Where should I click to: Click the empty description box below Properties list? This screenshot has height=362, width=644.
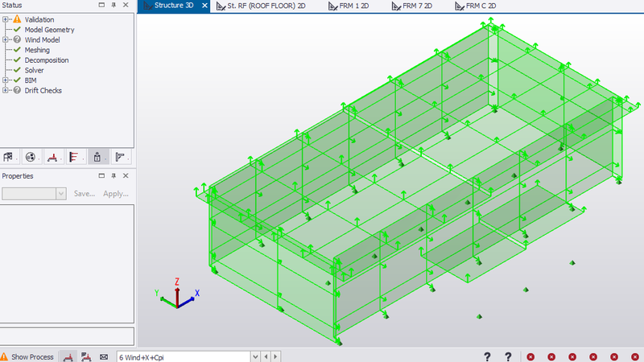click(x=67, y=336)
